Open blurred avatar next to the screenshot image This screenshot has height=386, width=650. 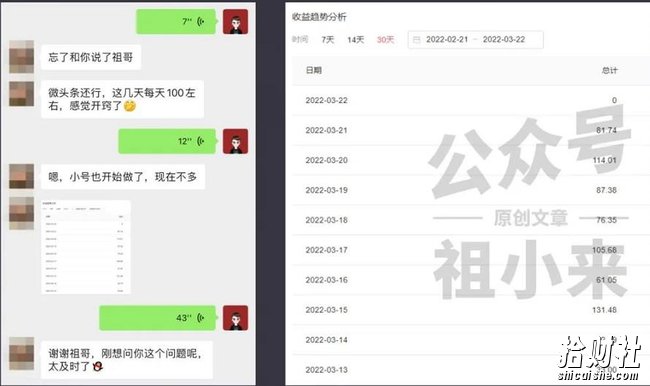tap(22, 213)
